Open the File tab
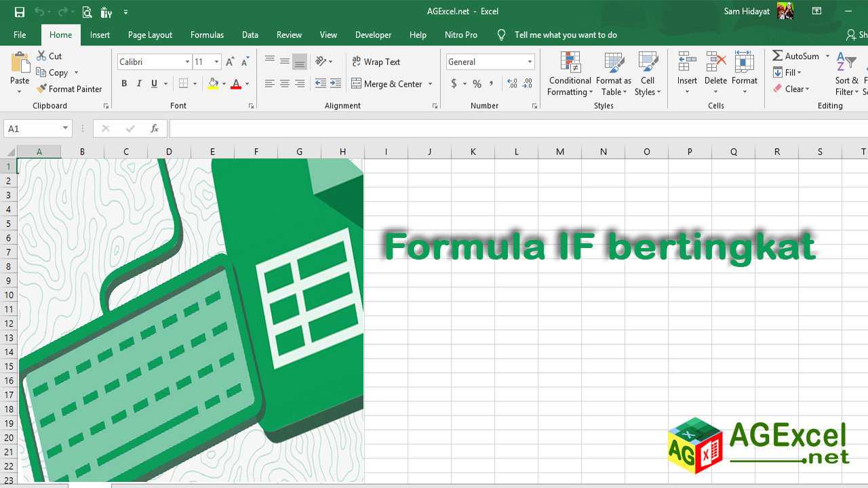The width and height of the screenshot is (868, 488). [x=20, y=35]
